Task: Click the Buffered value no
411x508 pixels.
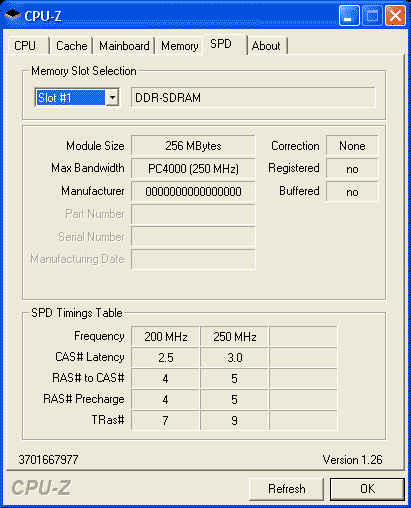Action: click(352, 192)
